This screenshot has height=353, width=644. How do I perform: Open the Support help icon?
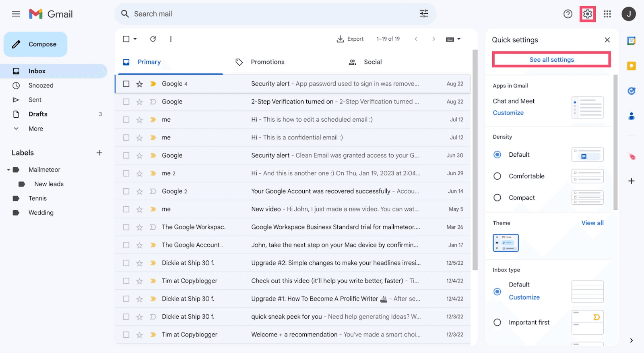click(568, 14)
